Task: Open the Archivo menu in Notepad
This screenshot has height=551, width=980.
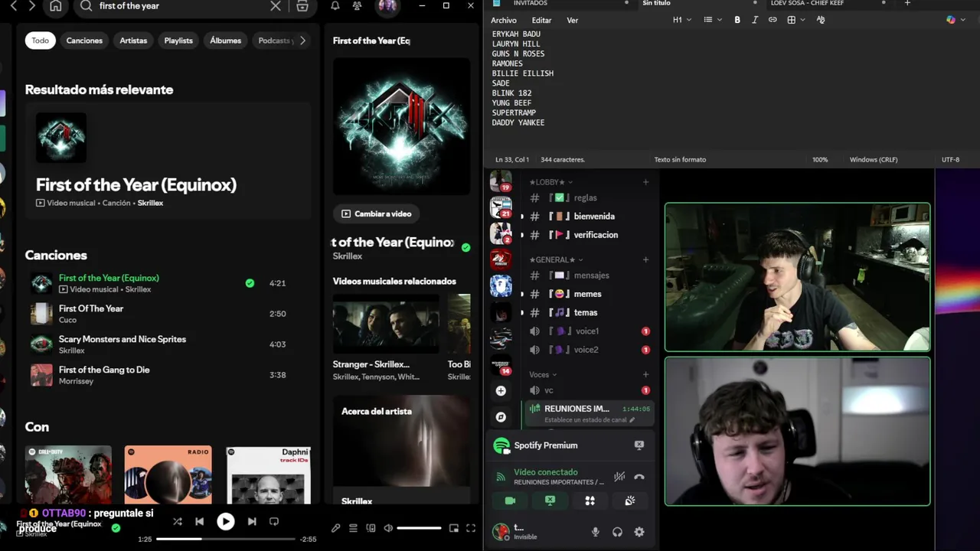Action: tap(504, 20)
